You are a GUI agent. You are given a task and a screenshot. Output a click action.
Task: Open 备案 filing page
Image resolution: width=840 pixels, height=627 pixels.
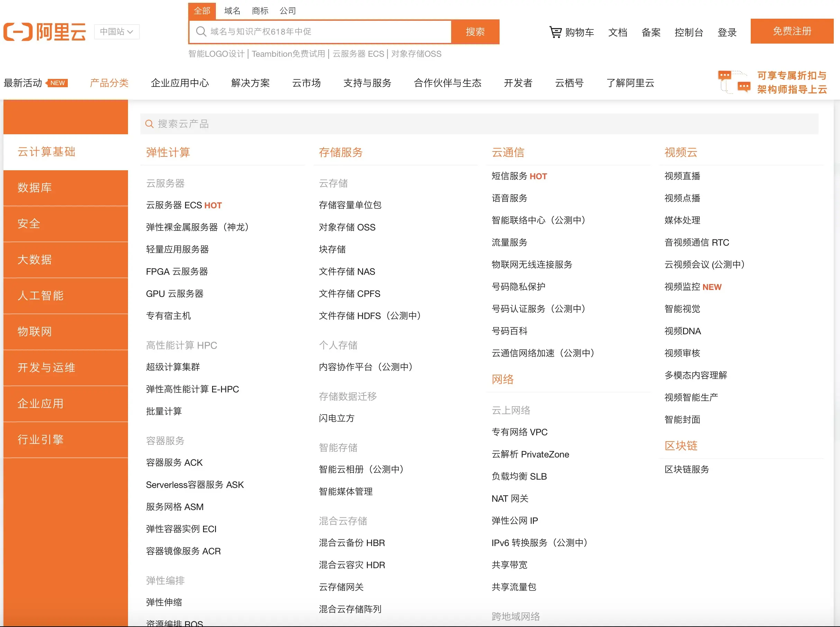[x=651, y=33]
